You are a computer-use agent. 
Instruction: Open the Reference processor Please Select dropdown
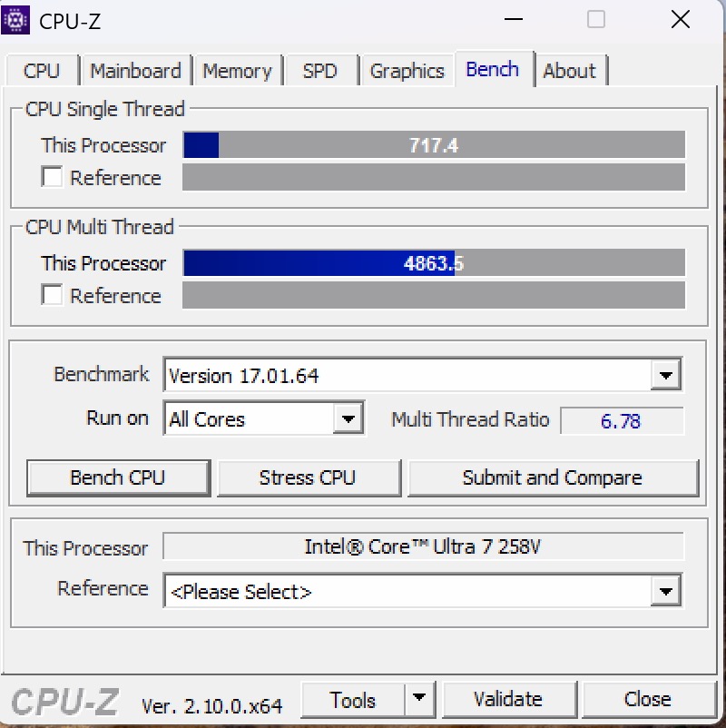666,591
